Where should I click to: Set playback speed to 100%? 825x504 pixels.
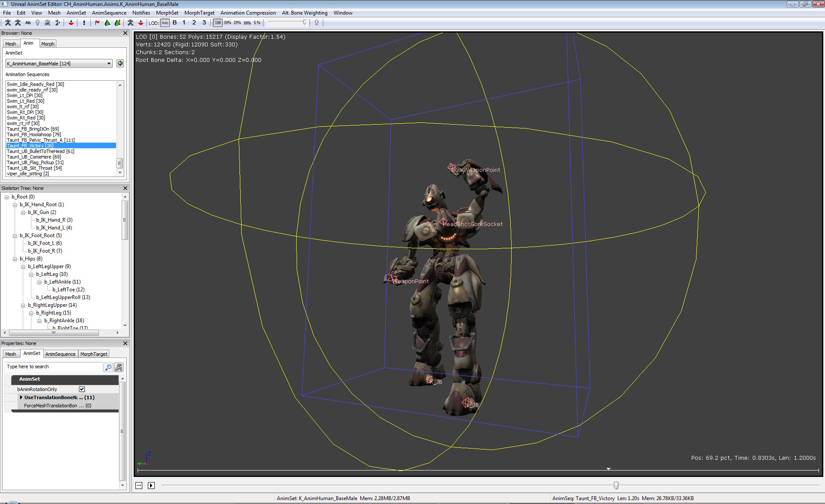218,23
